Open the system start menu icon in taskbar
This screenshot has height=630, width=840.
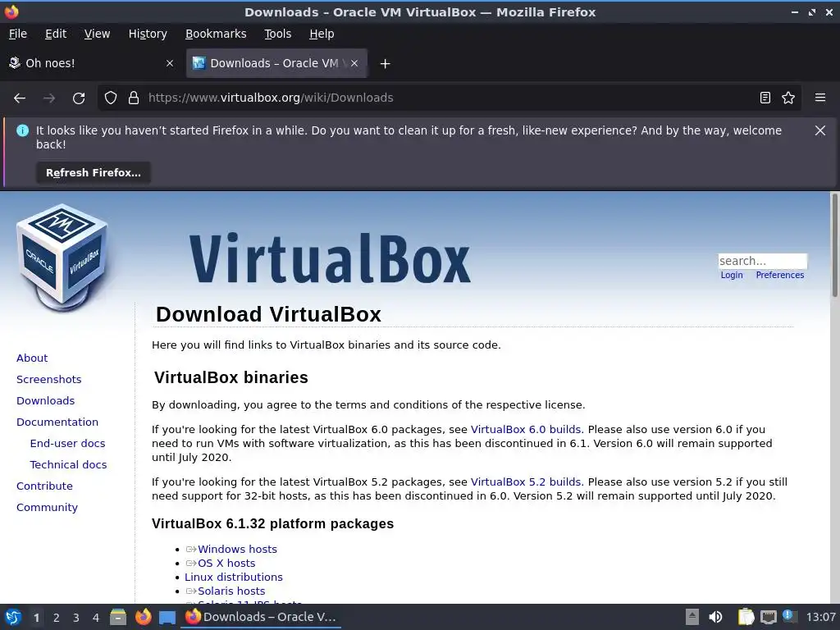13,617
